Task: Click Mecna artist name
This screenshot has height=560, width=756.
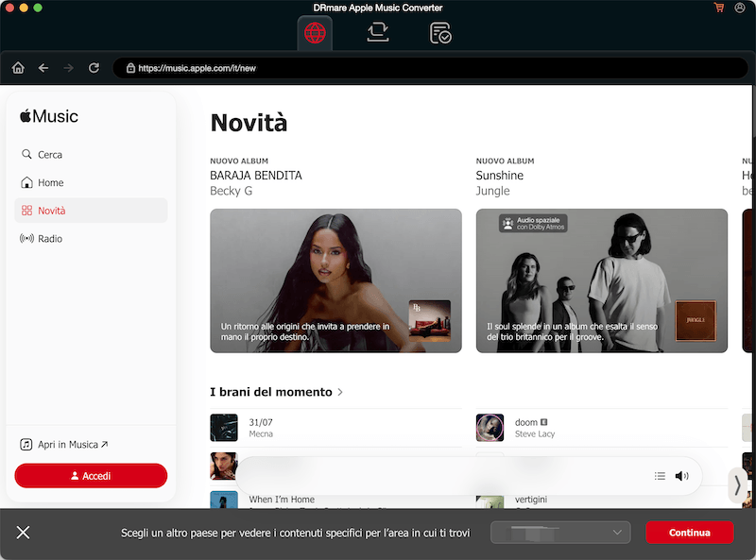Action: [261, 433]
